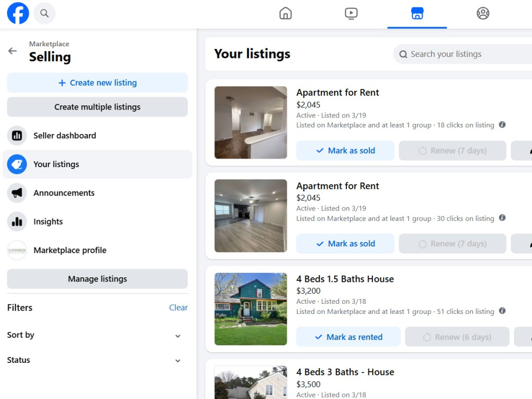Click the Announcements megaphone icon

tap(17, 193)
